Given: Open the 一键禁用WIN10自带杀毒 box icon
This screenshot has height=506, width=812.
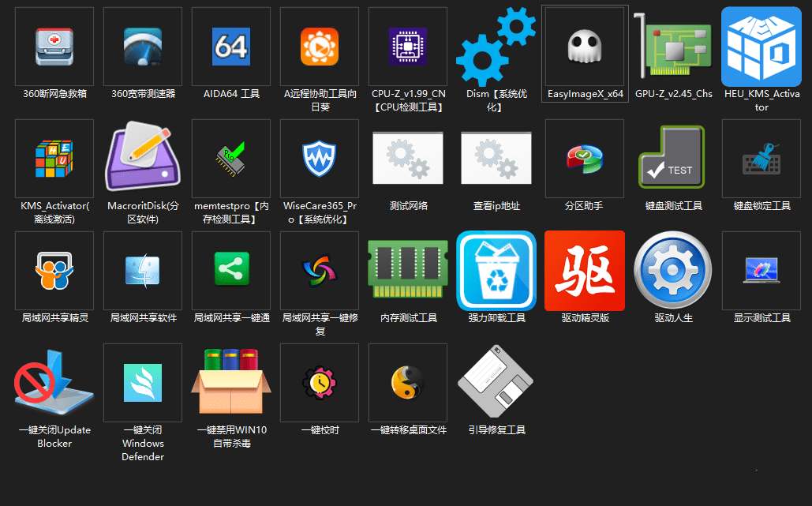Looking at the screenshot, I should 231,380.
